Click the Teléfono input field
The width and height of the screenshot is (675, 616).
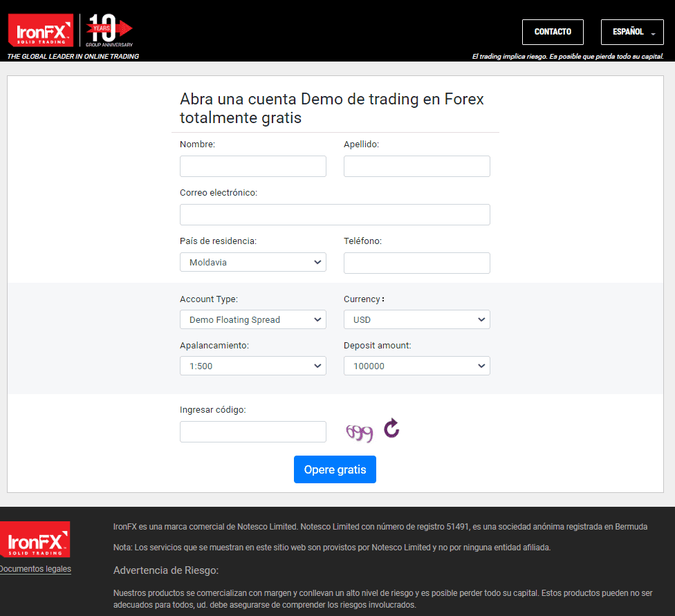[416, 263]
